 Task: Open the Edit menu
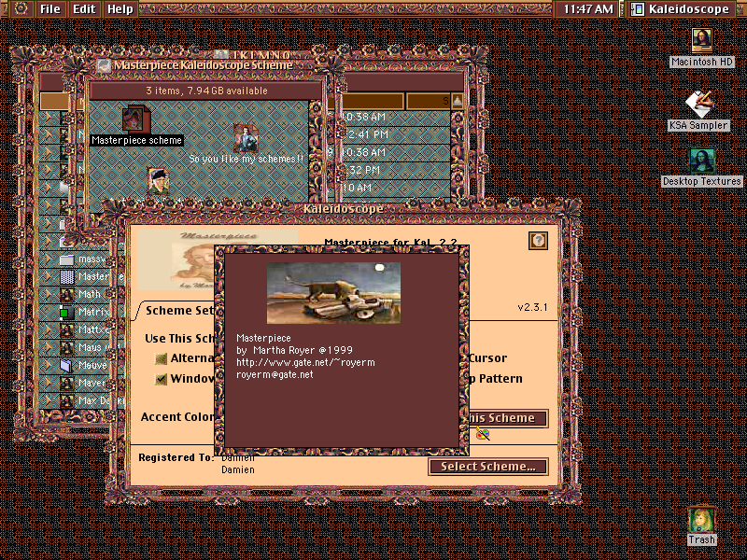pyautogui.click(x=84, y=9)
